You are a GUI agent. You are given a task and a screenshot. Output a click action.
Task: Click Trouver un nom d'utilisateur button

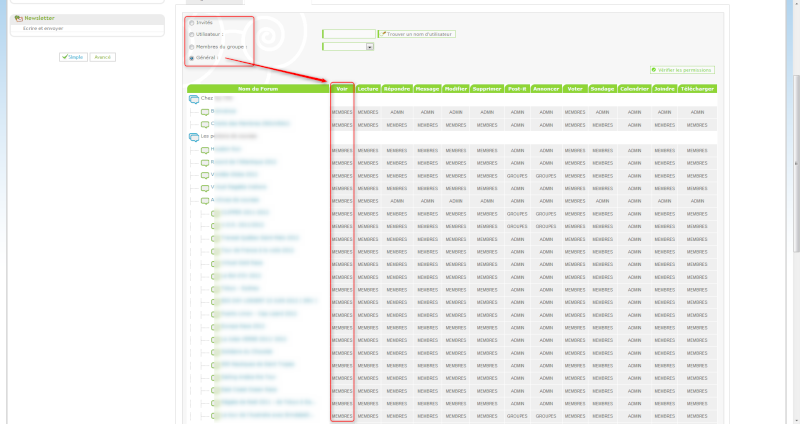(x=416, y=34)
